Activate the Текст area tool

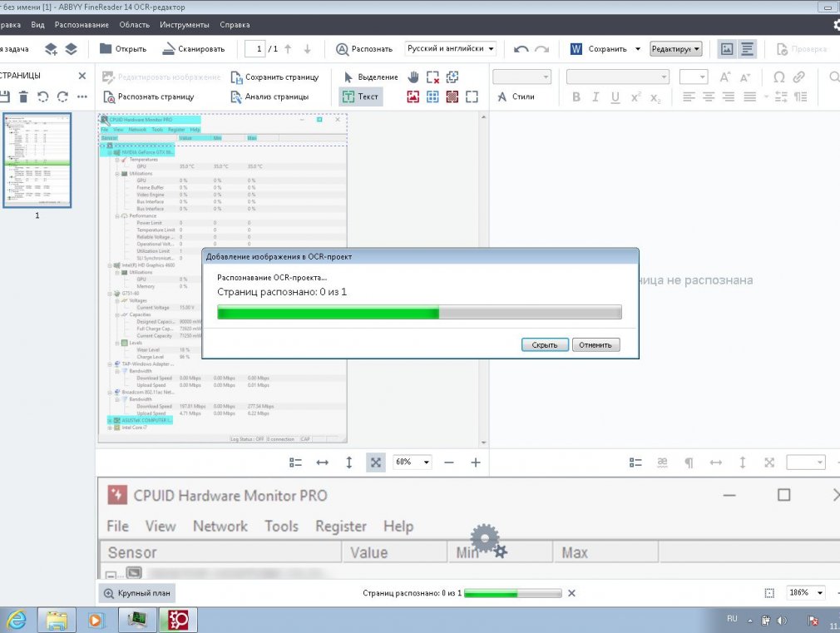coord(361,96)
